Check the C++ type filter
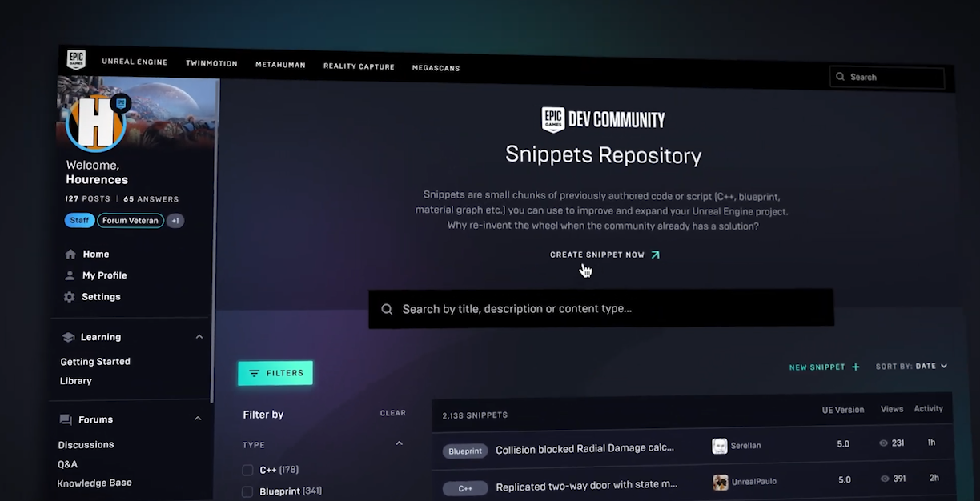This screenshot has width=980, height=501. 247,470
